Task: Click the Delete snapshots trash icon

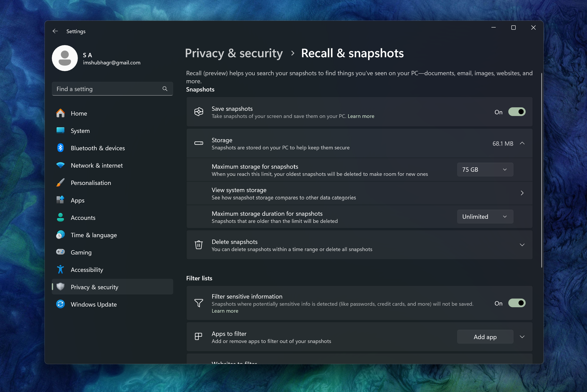Action: click(199, 245)
